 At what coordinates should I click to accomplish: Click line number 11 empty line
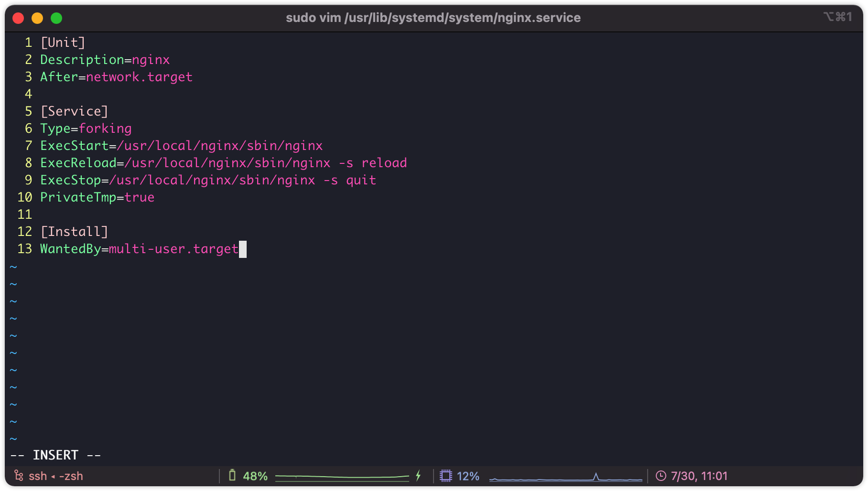coord(25,214)
